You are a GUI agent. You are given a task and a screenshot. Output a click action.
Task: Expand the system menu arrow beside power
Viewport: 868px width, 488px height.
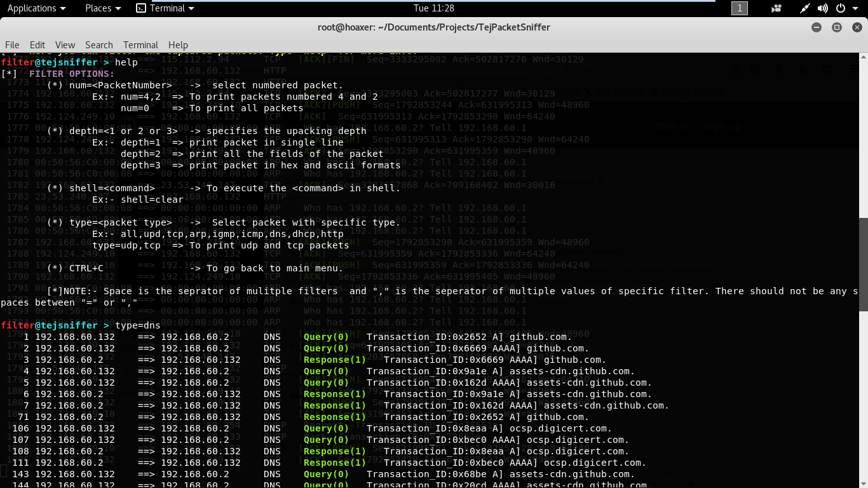[x=855, y=8]
